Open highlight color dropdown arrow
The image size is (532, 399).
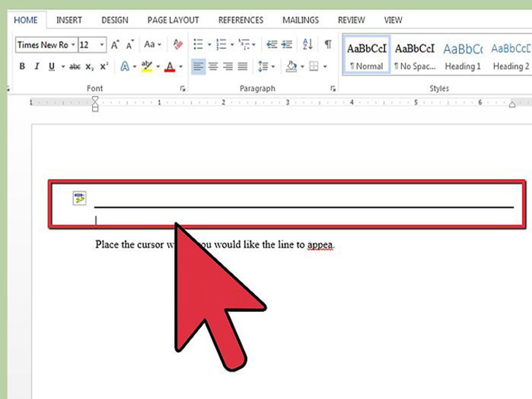158,66
